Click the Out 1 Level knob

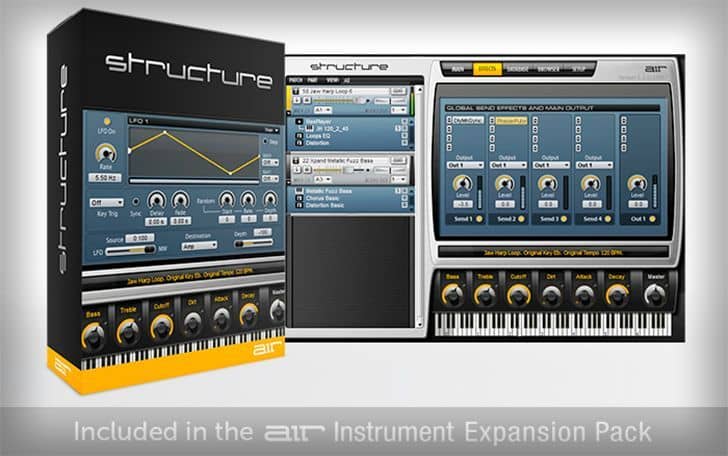point(637,183)
